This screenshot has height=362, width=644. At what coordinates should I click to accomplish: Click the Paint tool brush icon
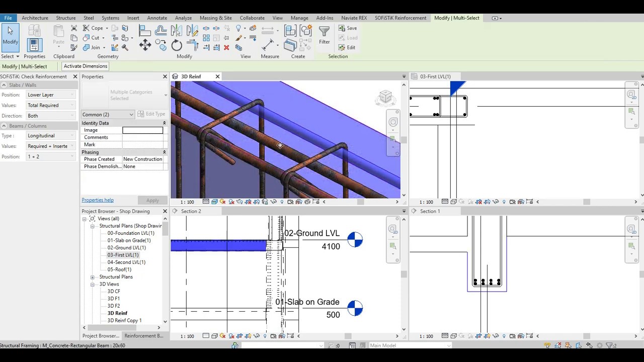point(239,38)
